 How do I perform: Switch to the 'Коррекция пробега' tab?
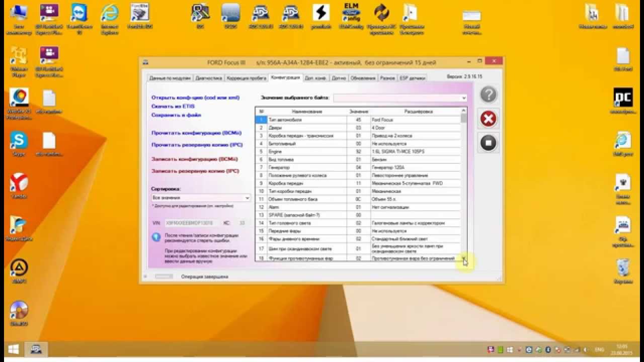(x=247, y=78)
